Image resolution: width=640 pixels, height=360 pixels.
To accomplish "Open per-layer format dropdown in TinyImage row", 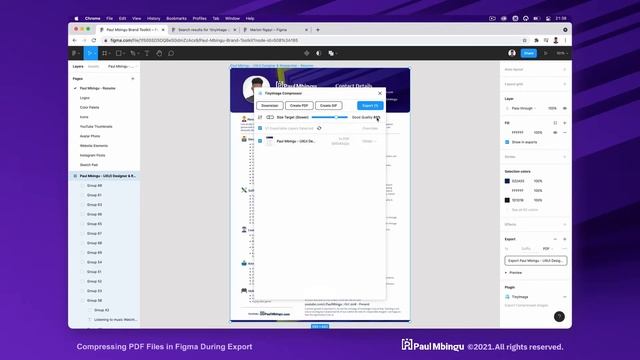I will click(x=369, y=141).
